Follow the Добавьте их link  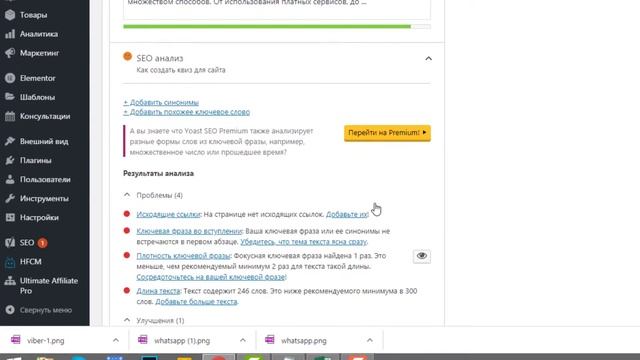347,214
